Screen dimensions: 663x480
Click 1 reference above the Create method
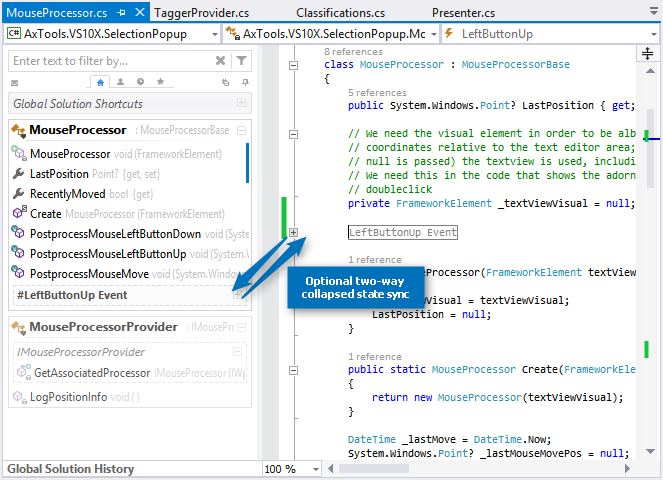click(375, 357)
